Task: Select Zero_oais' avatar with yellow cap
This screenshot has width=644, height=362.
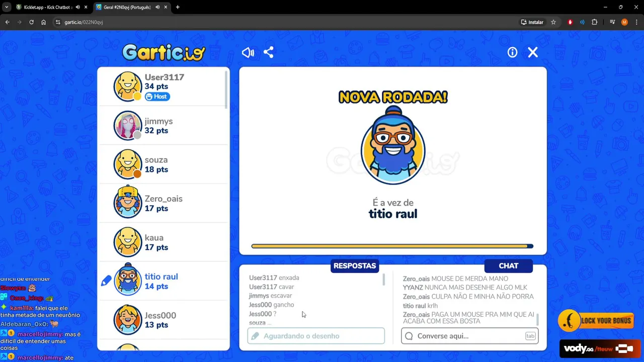Action: [128, 203]
